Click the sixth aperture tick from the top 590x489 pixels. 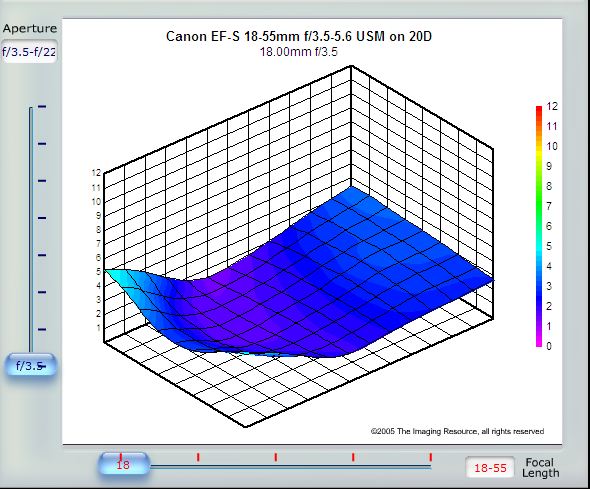coord(42,292)
